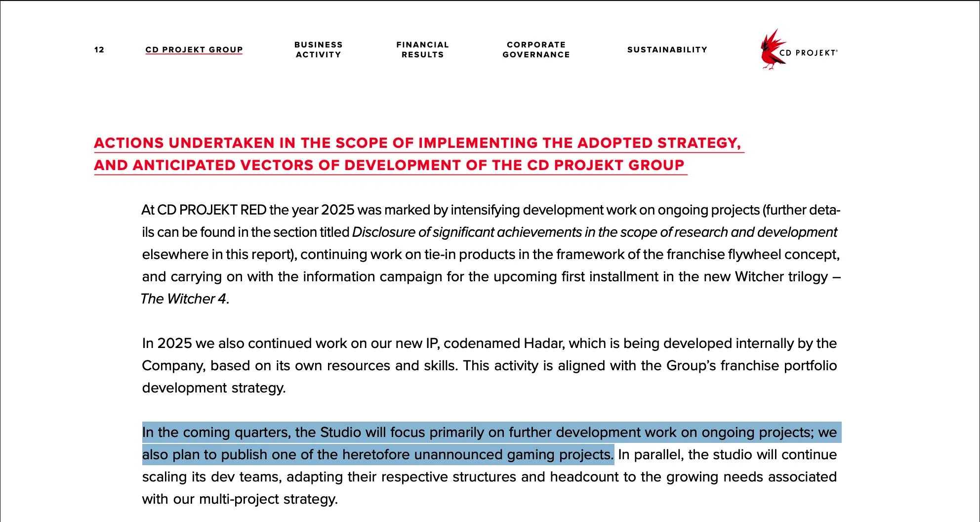Go to the Business Activity section
This screenshot has width=980, height=522.
tap(319, 49)
